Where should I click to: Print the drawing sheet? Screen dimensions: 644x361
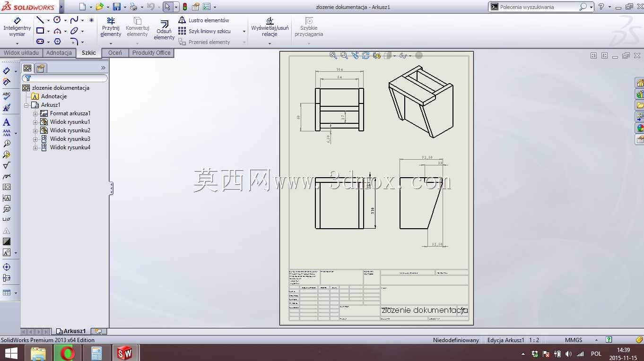coord(133,7)
